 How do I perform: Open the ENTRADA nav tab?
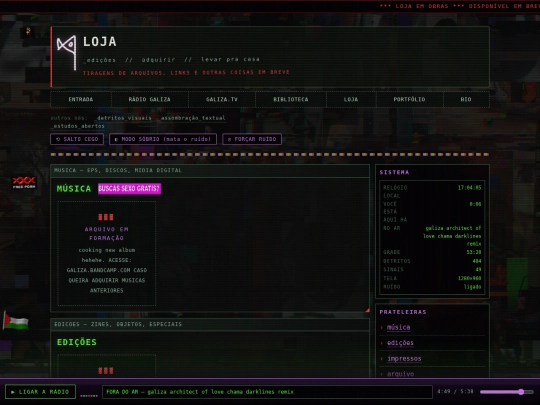pos(81,100)
